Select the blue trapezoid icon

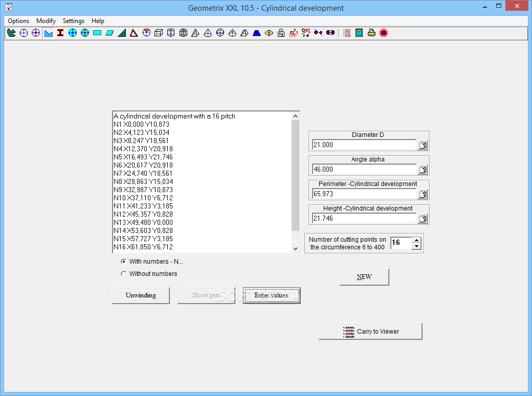pos(257,33)
